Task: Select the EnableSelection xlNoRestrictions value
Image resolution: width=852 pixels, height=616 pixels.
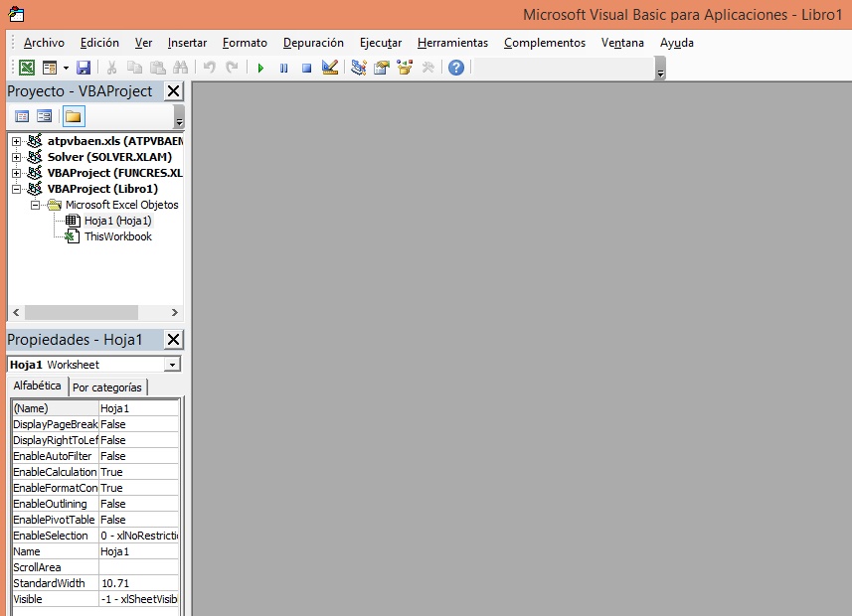Action: 138,536
